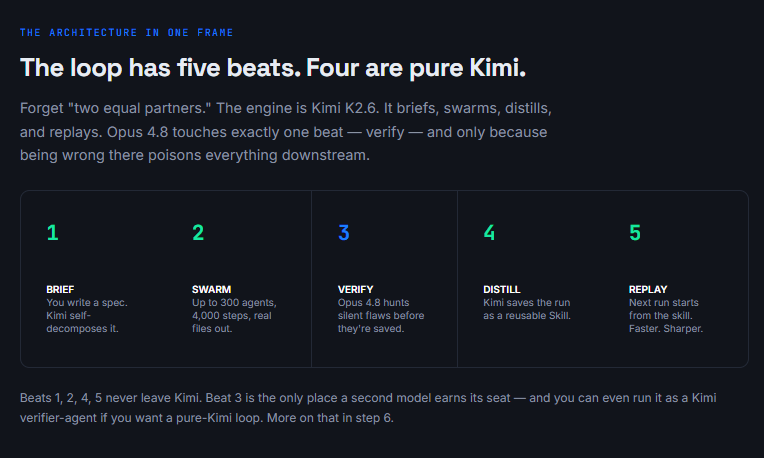The width and height of the screenshot is (764, 458).
Task: Click the green number 5 step marker
Action: click(x=635, y=232)
